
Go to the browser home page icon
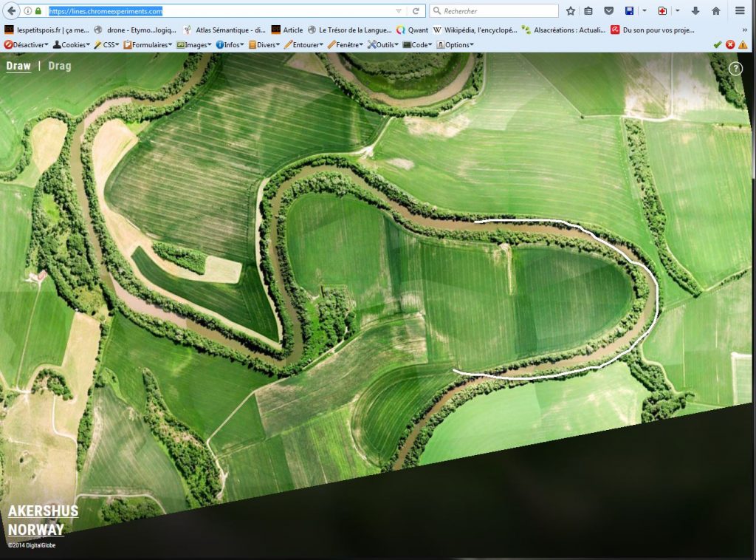[x=715, y=11]
